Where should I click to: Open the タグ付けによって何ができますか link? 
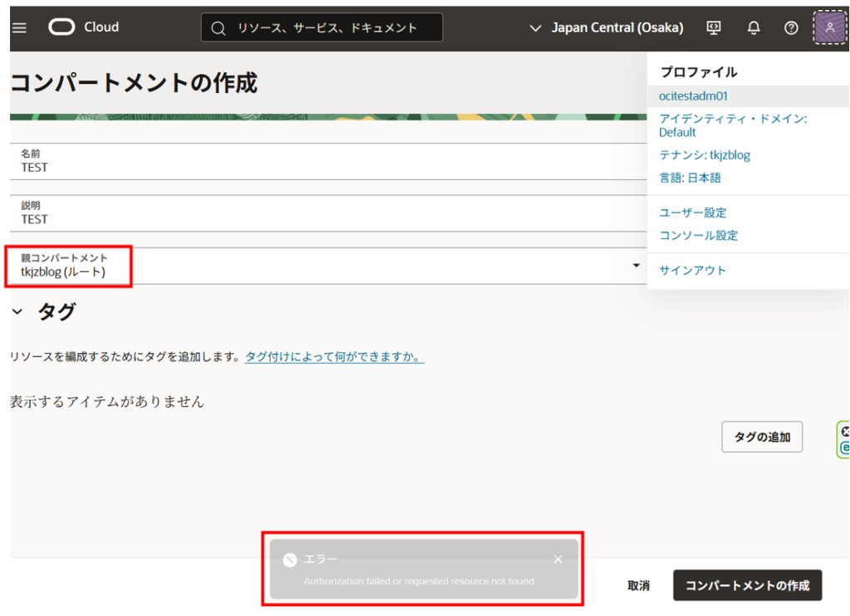(335, 357)
